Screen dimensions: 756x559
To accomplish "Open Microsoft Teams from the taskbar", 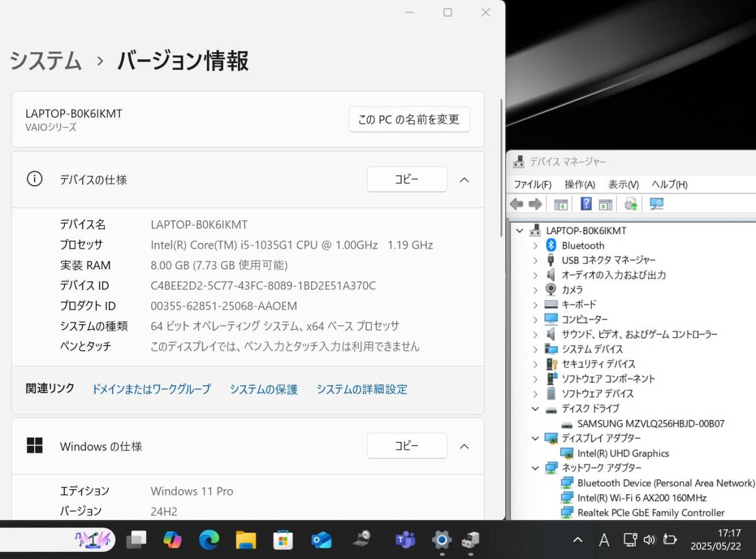I will pyautogui.click(x=405, y=539).
